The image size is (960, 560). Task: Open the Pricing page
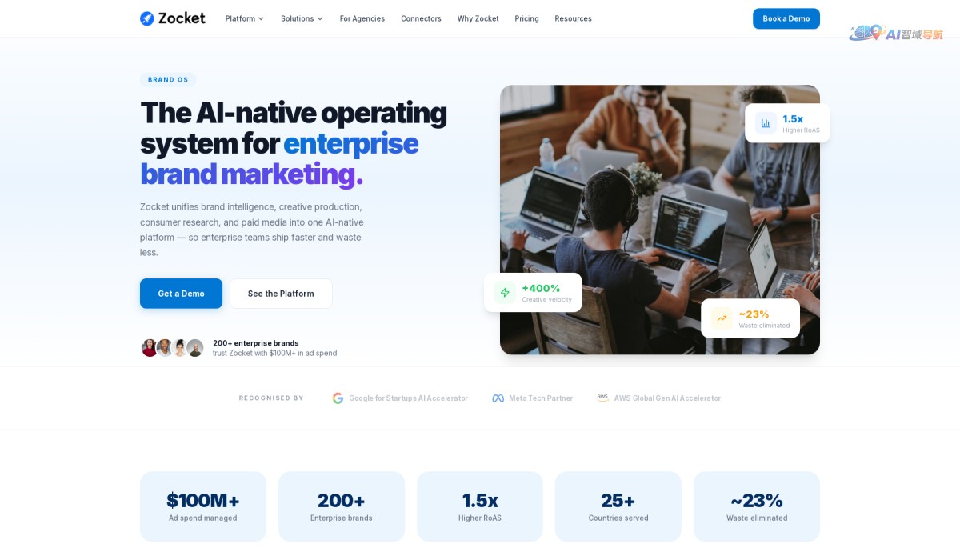click(x=526, y=18)
